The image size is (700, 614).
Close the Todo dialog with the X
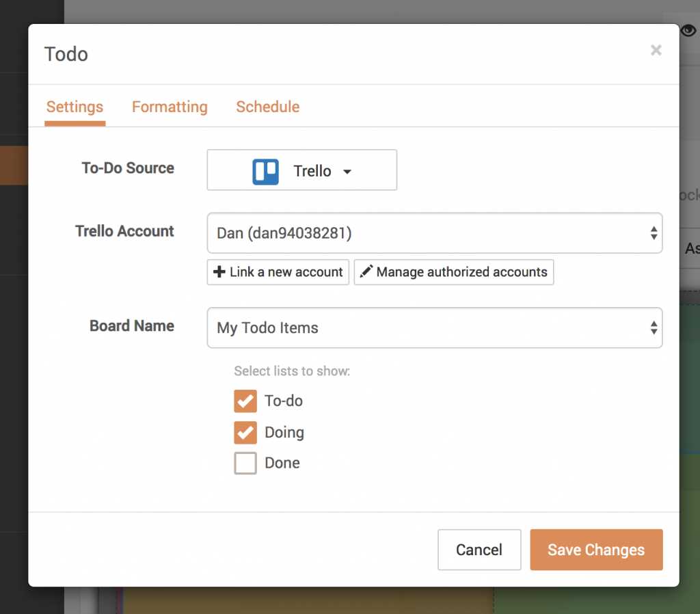pos(656,50)
